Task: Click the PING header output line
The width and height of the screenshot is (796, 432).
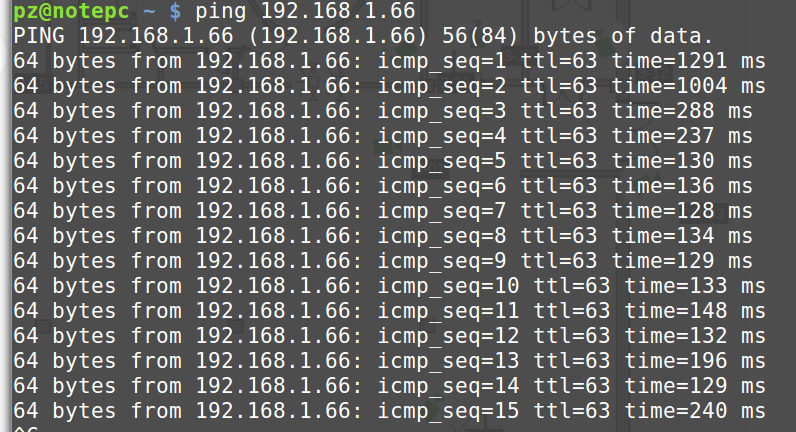Action: tap(363, 36)
